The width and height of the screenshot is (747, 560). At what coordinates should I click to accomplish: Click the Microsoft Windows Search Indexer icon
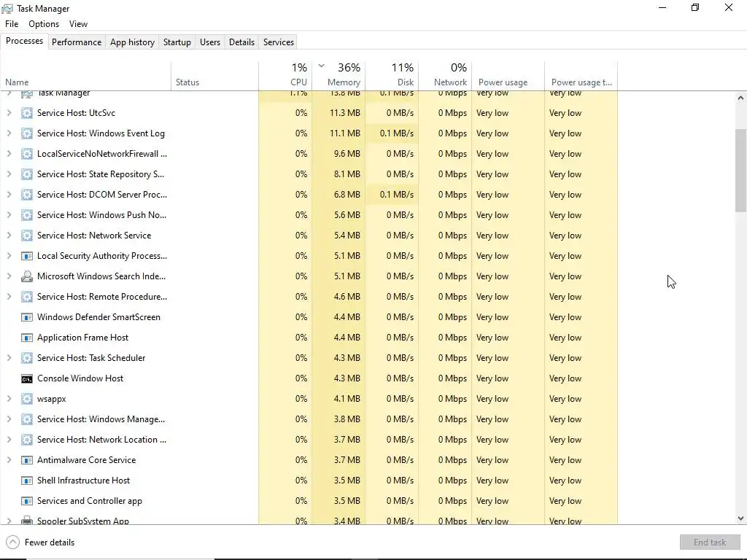27,276
